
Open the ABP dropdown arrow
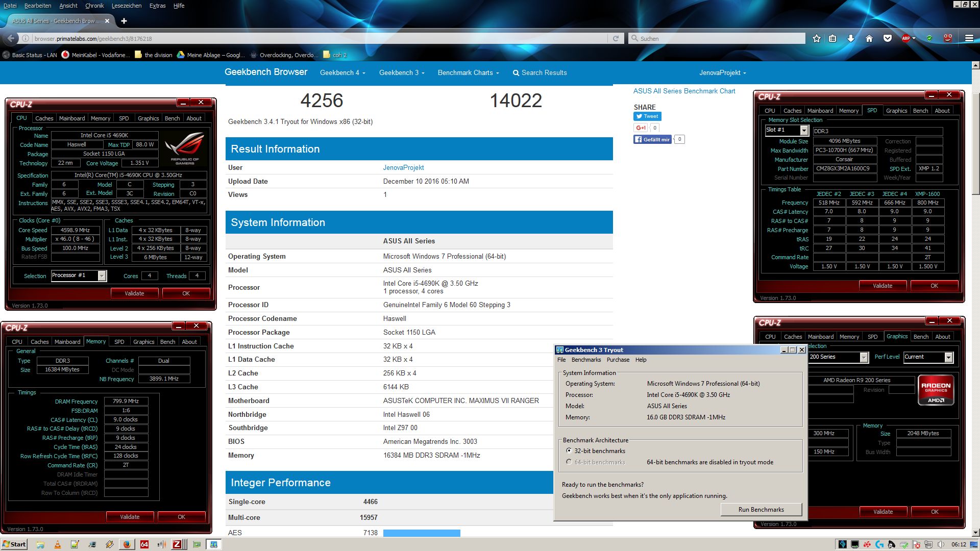pos(914,38)
